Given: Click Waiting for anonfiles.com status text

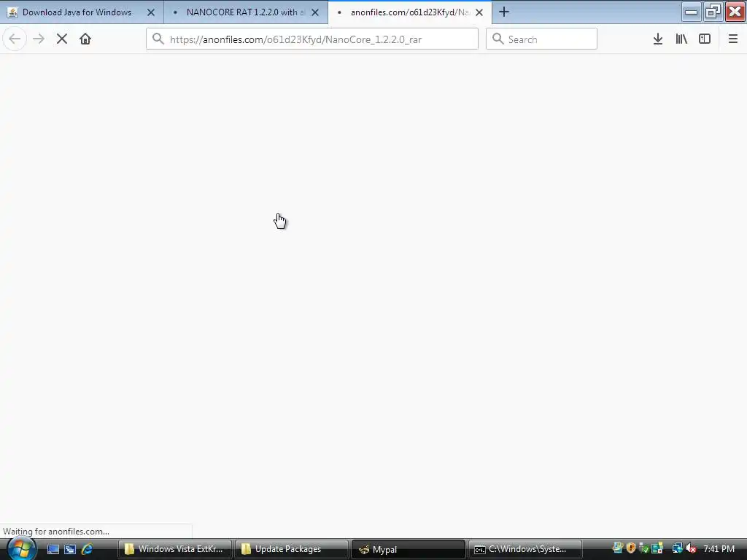Looking at the screenshot, I should click(56, 532).
